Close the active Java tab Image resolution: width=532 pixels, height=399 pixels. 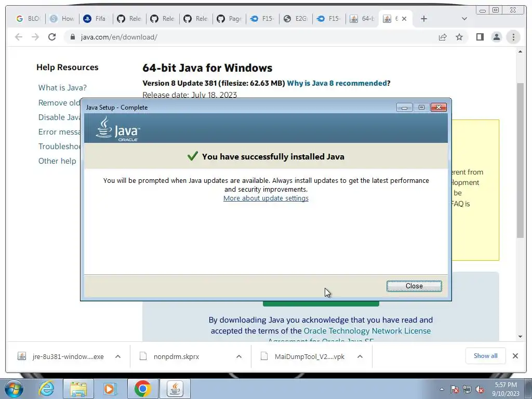point(404,19)
